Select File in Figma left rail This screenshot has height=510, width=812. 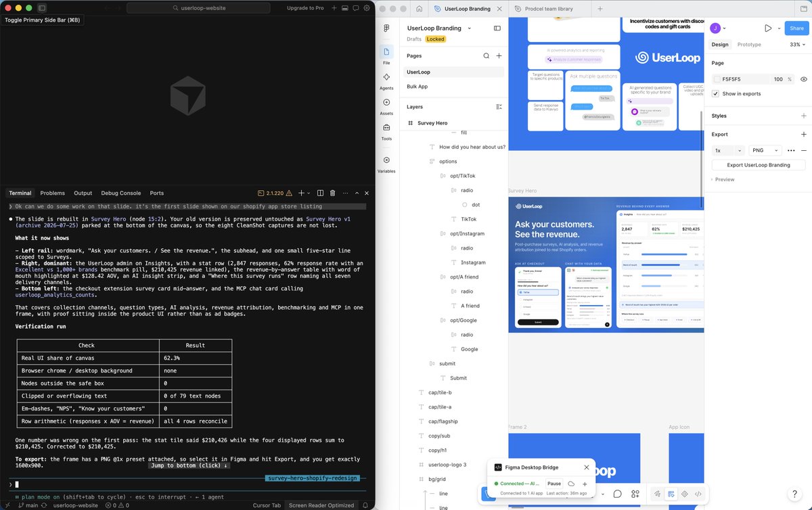(x=386, y=55)
